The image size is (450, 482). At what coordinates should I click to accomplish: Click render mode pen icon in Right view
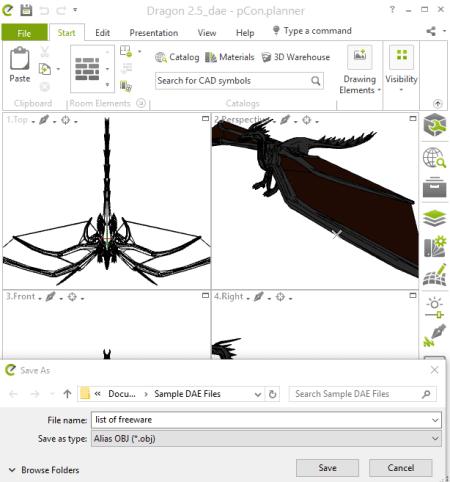pos(259,296)
